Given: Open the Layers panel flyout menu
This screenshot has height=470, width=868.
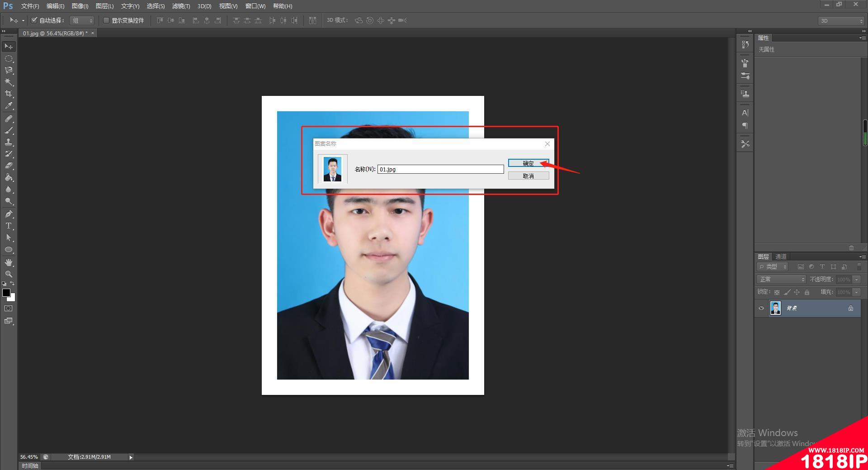Looking at the screenshot, I should point(862,257).
